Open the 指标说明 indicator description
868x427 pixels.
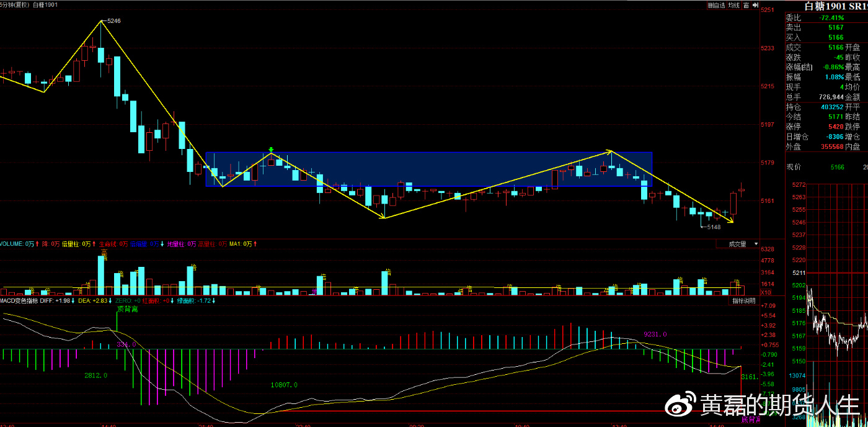pos(743,301)
